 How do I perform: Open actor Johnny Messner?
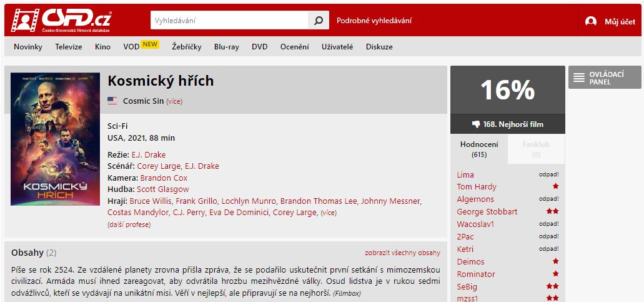point(390,201)
